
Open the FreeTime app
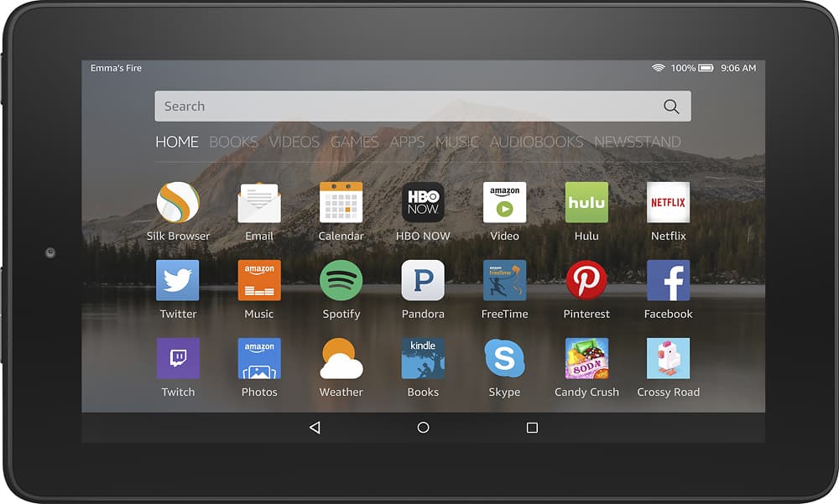pyautogui.click(x=504, y=280)
